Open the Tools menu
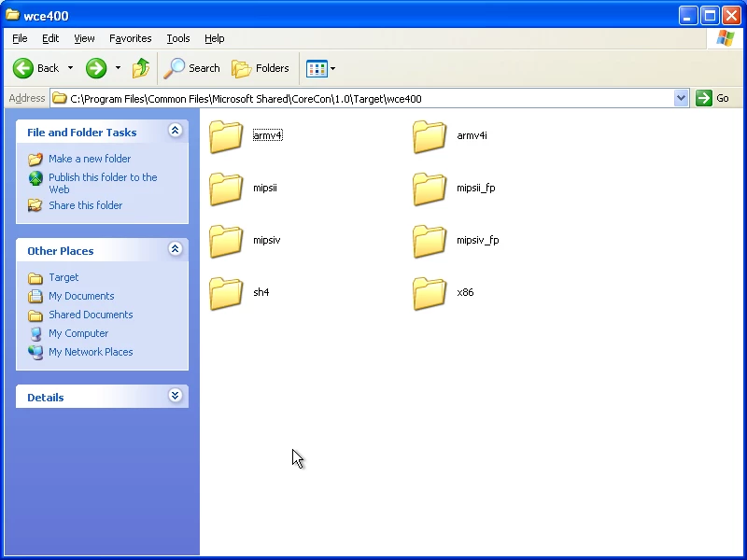Screen dimensions: 747x560 tap(177, 38)
